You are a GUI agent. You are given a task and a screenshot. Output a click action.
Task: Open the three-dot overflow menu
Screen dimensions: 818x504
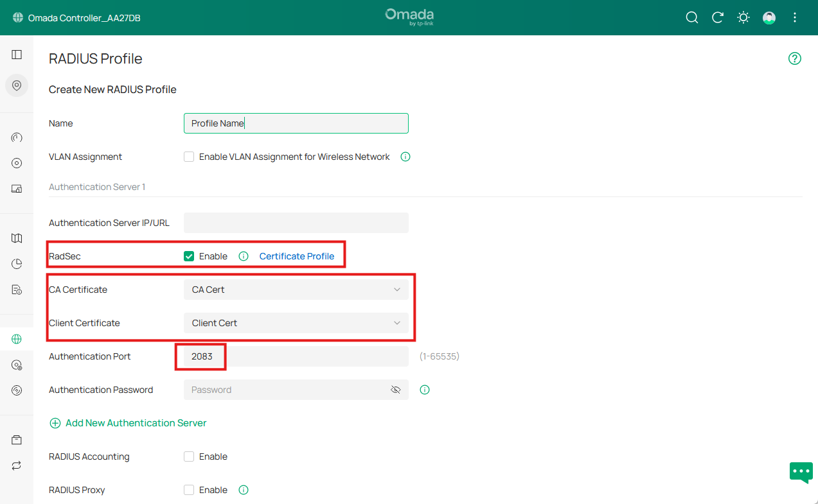click(795, 17)
